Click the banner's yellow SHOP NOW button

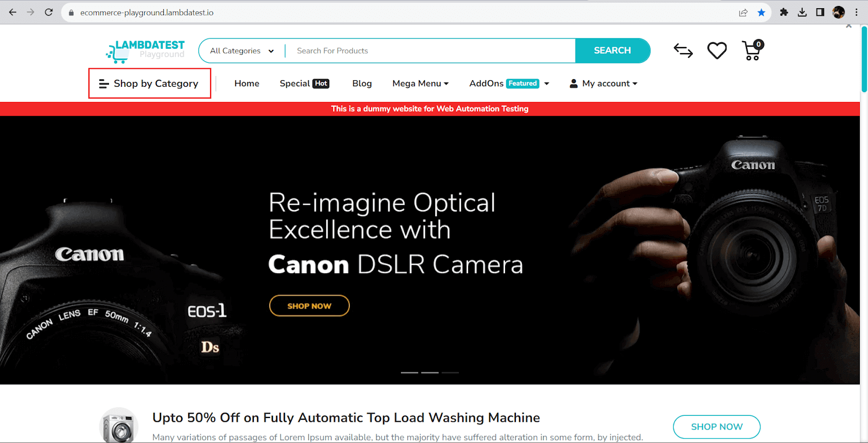[309, 306]
